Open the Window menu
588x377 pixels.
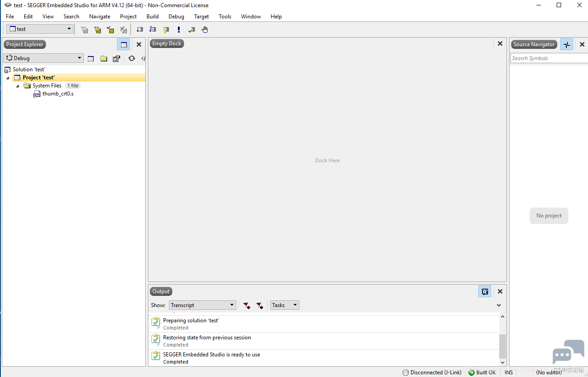(251, 17)
